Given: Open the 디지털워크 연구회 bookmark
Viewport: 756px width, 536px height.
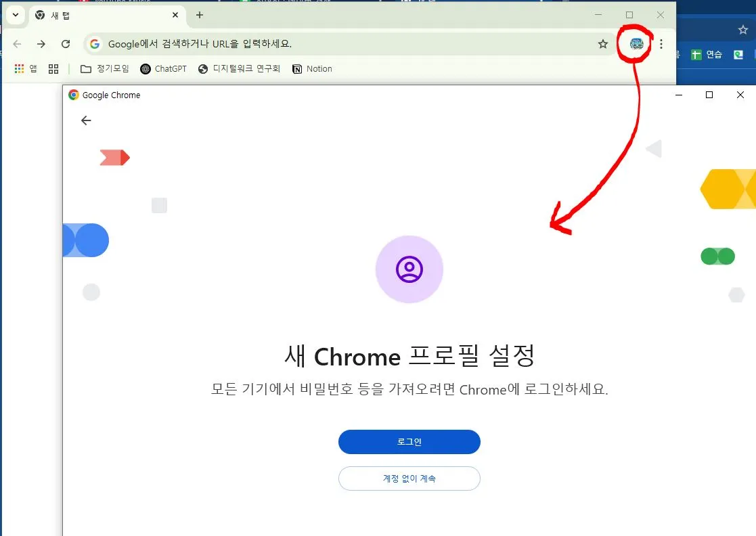Looking at the screenshot, I should (239, 69).
